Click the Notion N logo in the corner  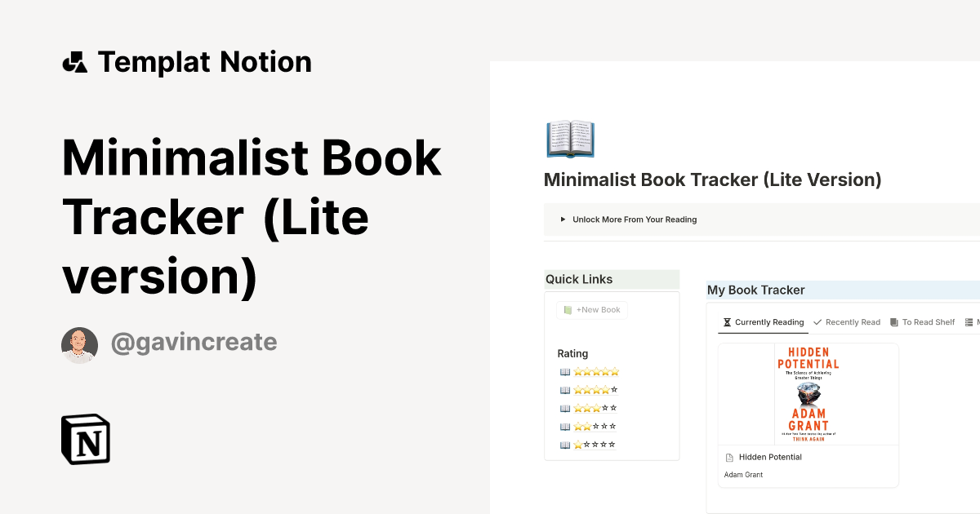tap(85, 439)
